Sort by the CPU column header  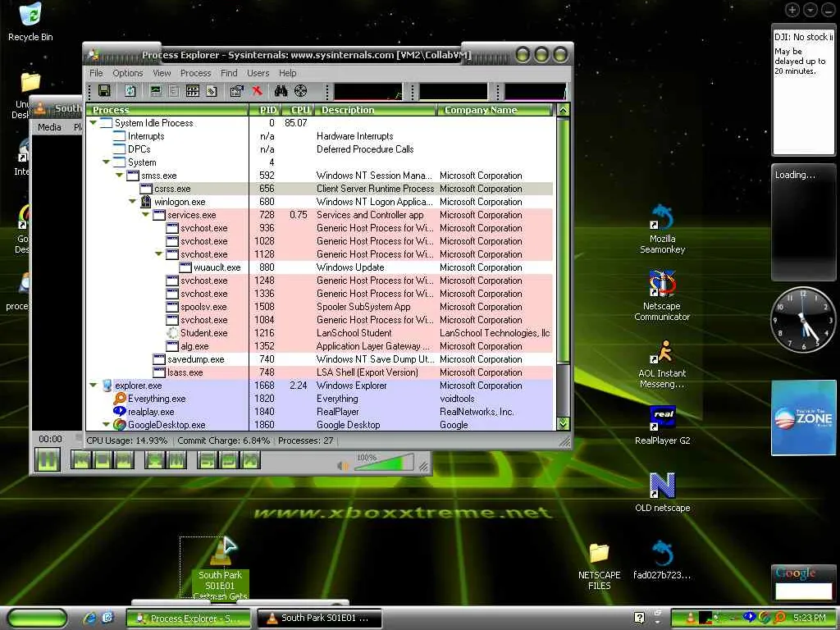(297, 110)
